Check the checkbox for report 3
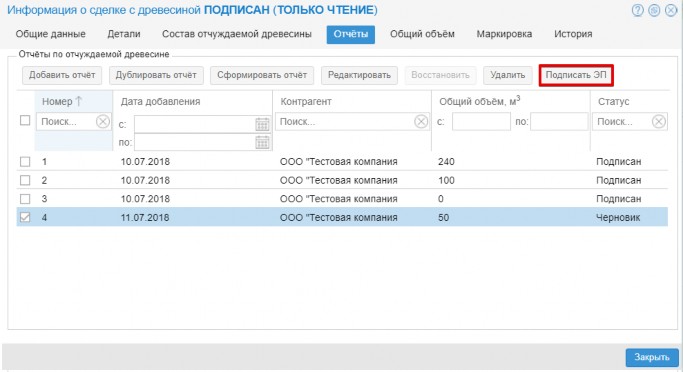 pyautogui.click(x=25, y=199)
